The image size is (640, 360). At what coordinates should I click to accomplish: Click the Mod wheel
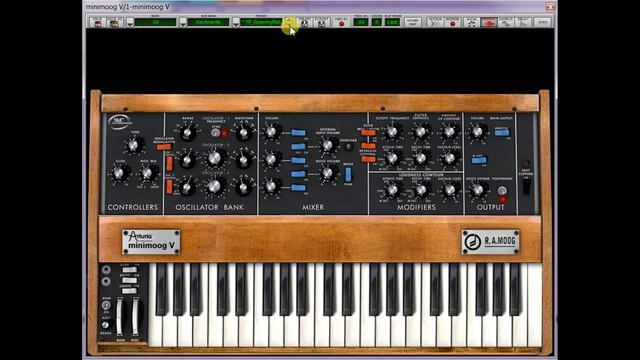pos(135,316)
